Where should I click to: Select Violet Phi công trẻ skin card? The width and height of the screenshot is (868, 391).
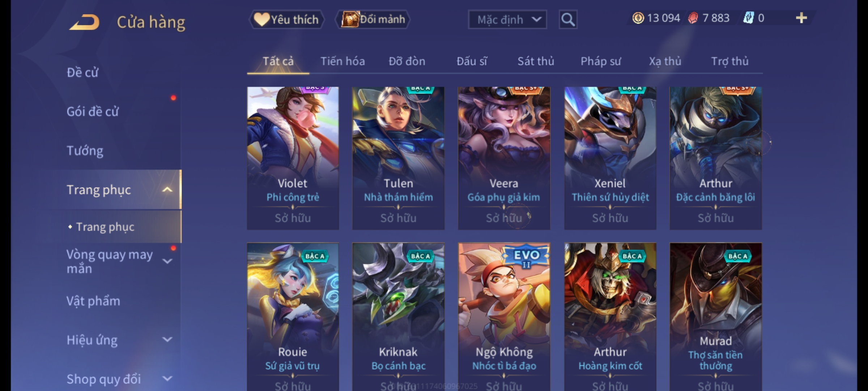293,158
